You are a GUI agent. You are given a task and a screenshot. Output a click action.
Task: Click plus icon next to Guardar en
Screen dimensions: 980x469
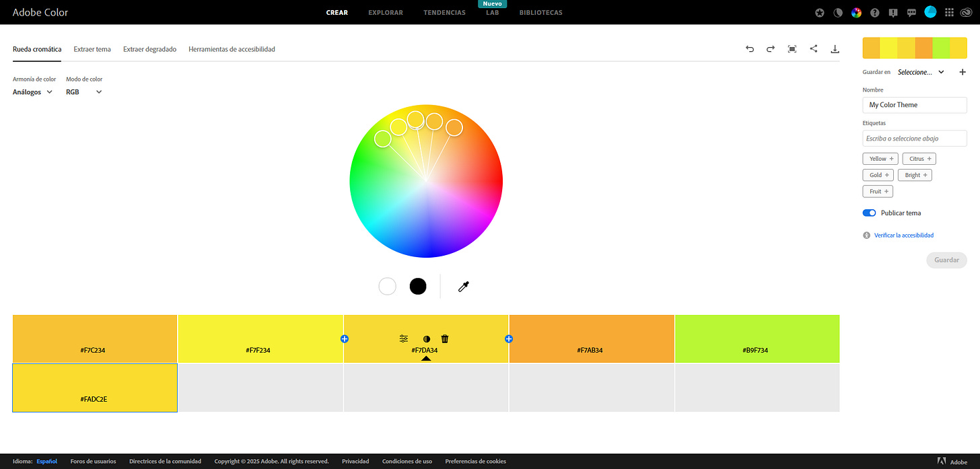point(963,72)
